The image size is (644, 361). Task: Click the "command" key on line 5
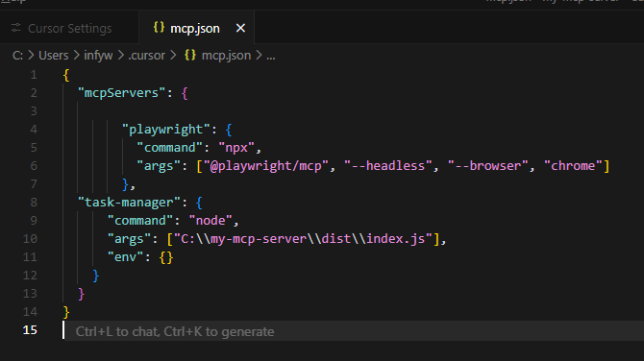[169, 148]
